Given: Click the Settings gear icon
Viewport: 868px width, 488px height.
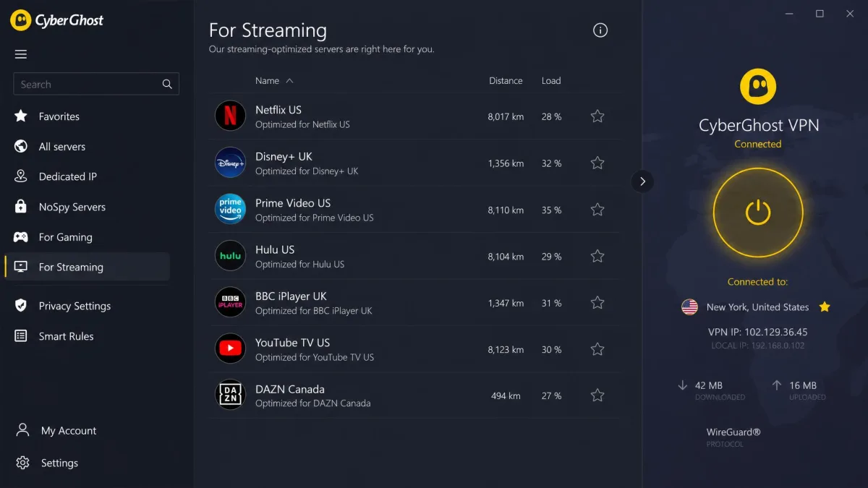Looking at the screenshot, I should pos(22,463).
